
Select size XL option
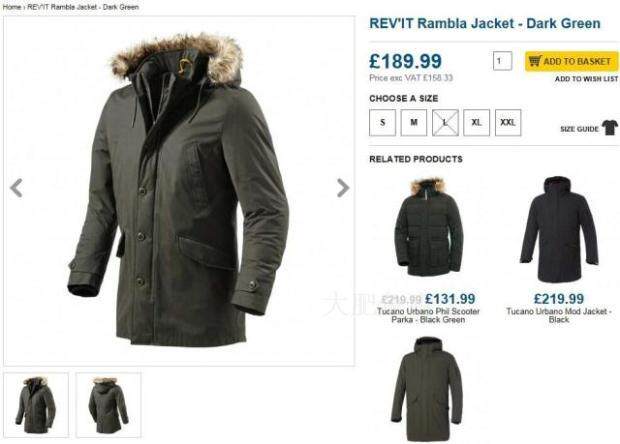click(x=476, y=123)
